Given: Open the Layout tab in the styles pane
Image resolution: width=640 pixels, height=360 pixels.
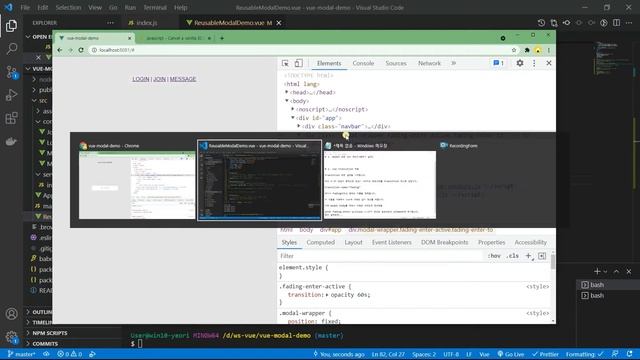Looking at the screenshot, I should 353,242.
